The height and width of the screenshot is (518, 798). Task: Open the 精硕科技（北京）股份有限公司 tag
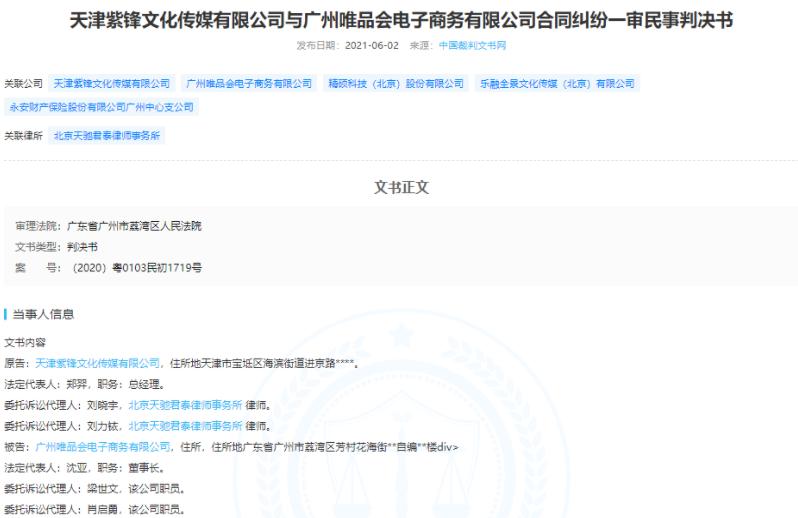coord(396,83)
